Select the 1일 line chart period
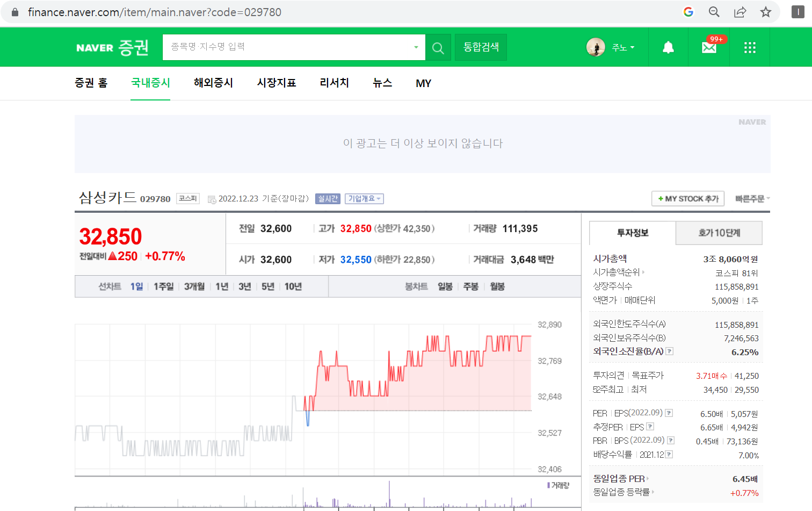This screenshot has width=812, height=511. (136, 286)
